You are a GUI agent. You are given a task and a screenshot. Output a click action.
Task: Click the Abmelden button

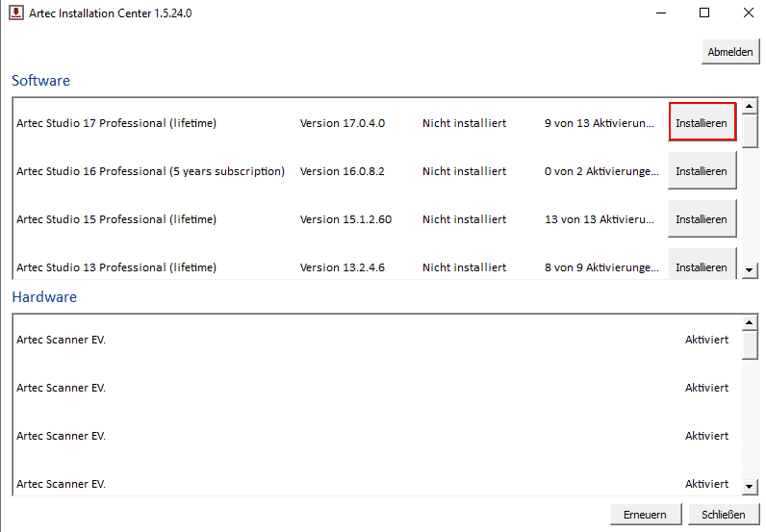(730, 52)
